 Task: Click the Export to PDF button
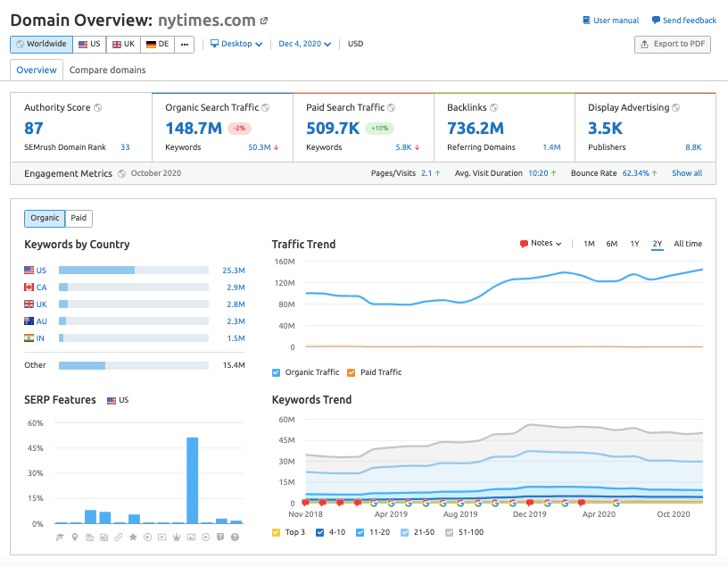click(673, 44)
